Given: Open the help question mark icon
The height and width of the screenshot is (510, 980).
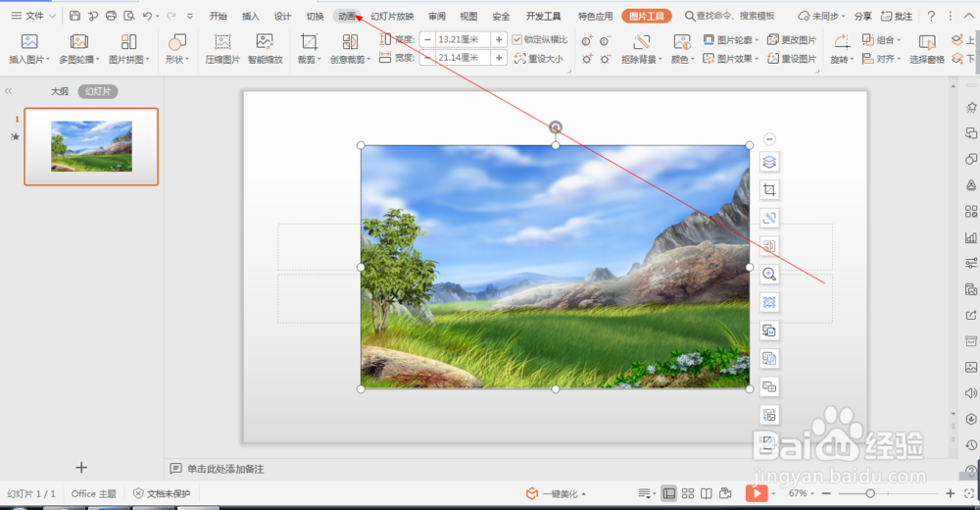Looking at the screenshot, I should [931, 16].
